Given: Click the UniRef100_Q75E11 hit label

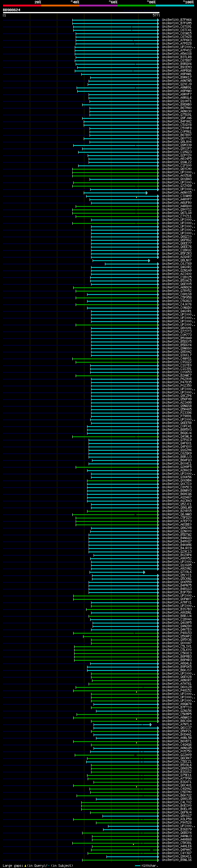Looking at the screenshot, I should click(176, 775).
